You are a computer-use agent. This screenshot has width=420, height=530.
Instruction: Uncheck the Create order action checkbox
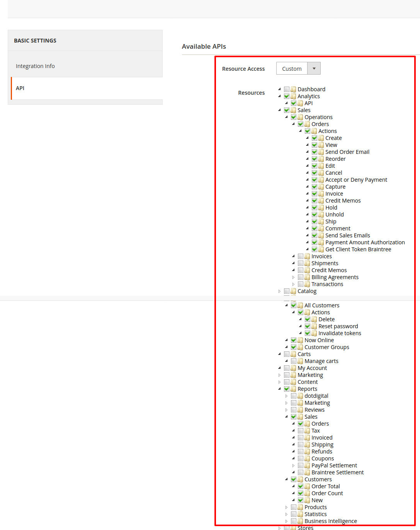315,138
